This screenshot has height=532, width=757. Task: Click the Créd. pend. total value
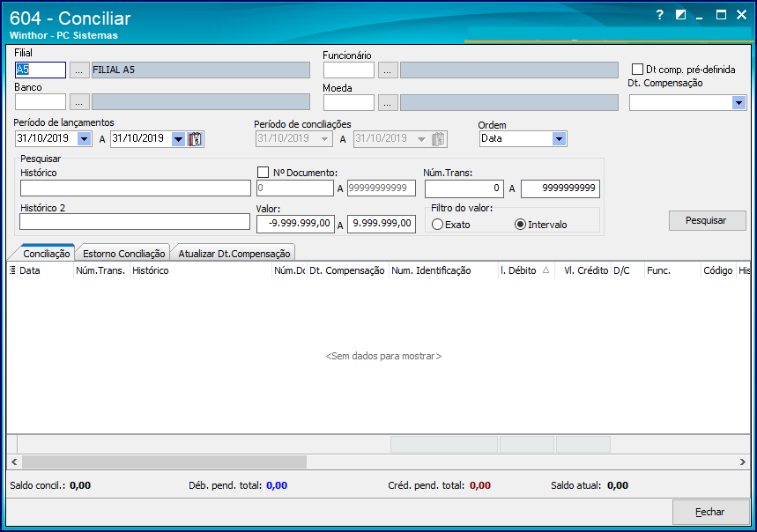480,485
